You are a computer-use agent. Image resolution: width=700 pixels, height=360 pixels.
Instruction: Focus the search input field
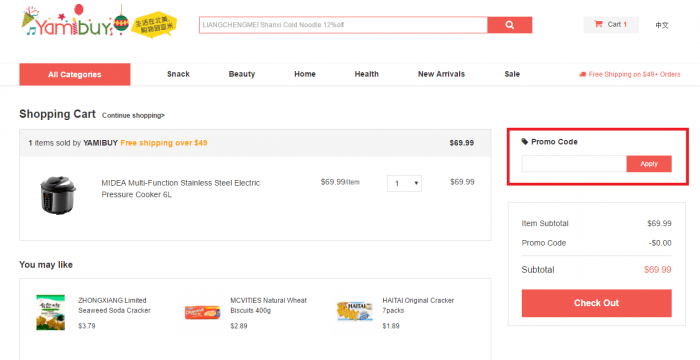[x=343, y=25]
